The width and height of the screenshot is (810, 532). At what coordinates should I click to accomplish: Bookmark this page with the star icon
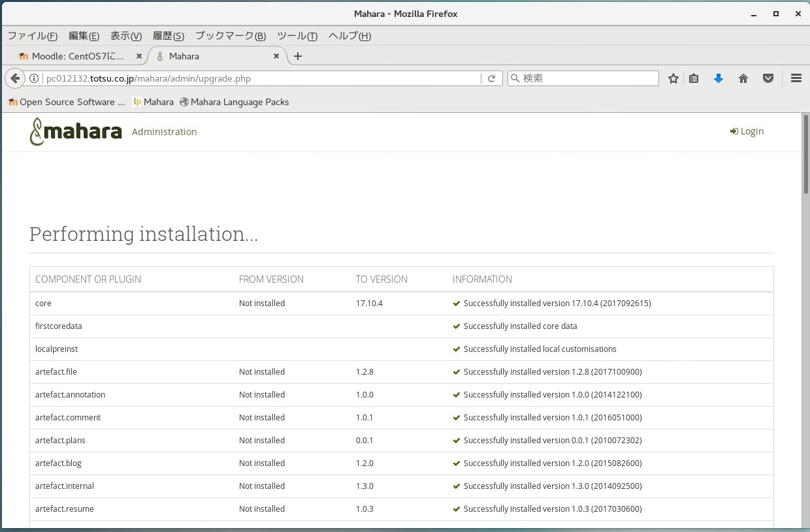[x=673, y=78]
